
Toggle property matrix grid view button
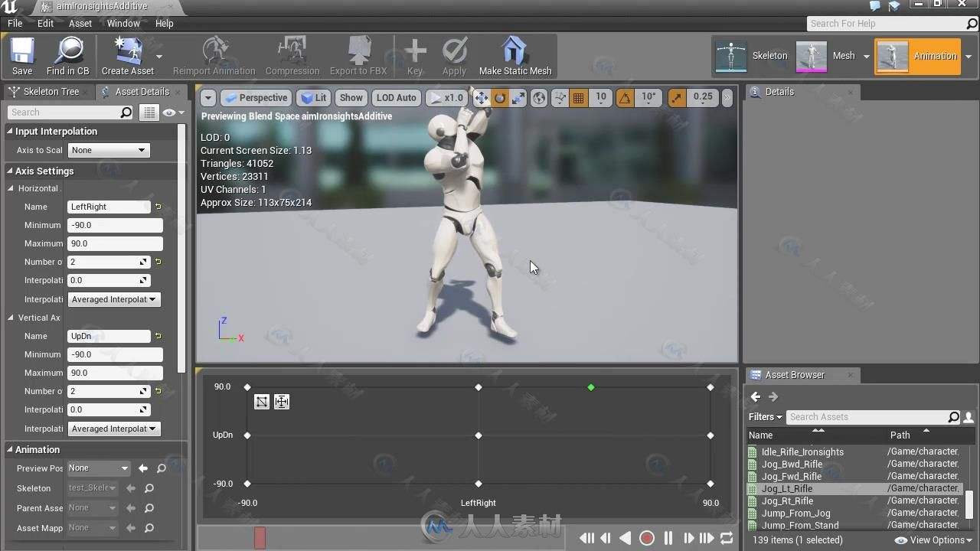tap(149, 112)
